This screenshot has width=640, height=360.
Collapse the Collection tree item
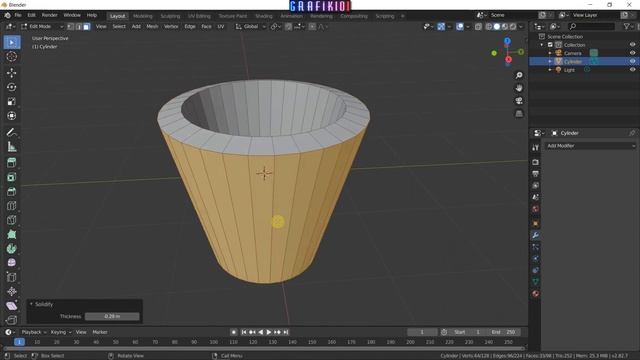[542, 45]
